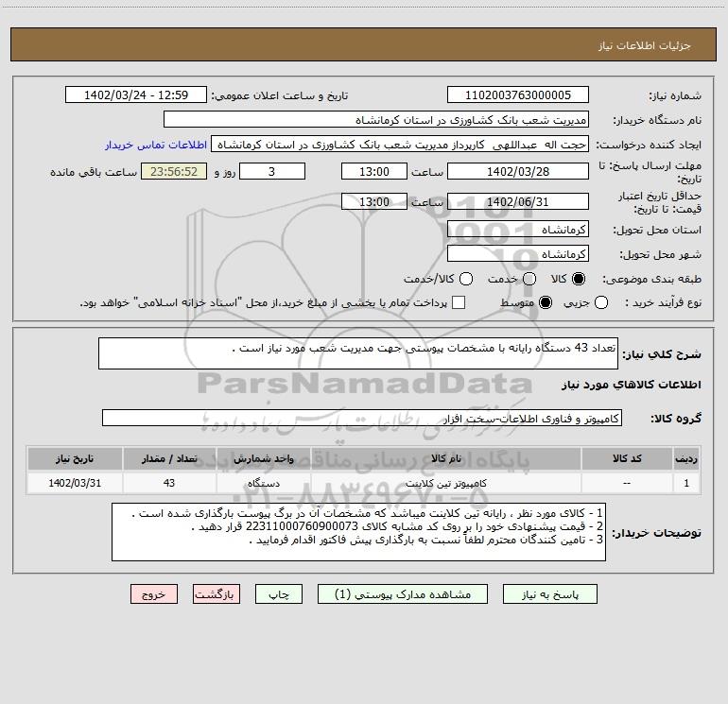Choose the متوسط purchase type radio

[x=546, y=302]
